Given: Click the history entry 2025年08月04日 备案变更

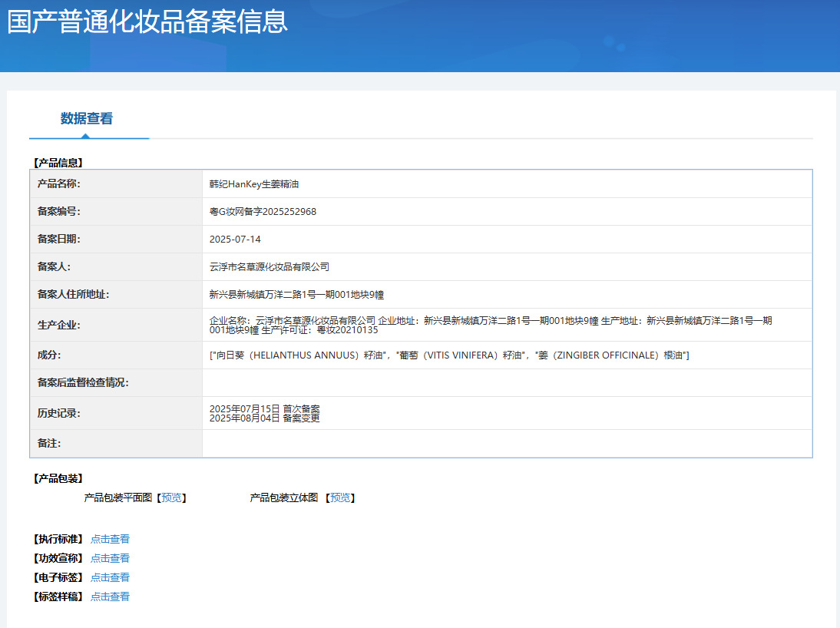Looking at the screenshot, I should (x=264, y=418).
